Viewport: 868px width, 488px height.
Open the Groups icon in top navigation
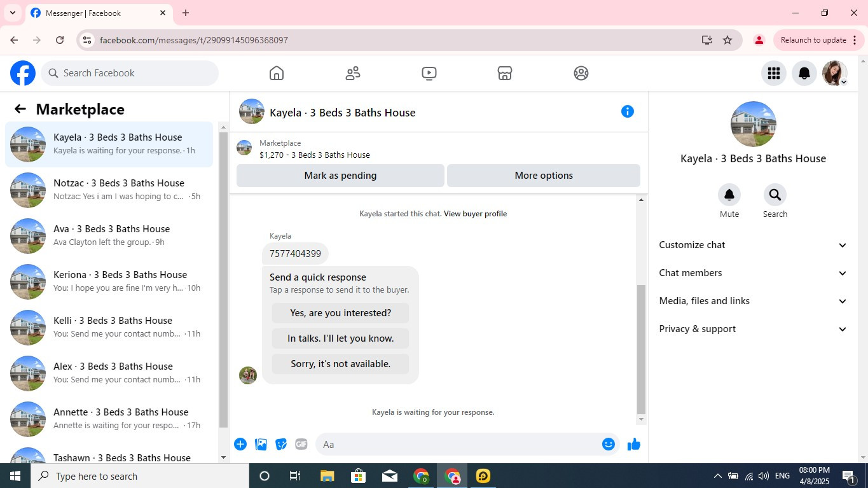(x=581, y=73)
